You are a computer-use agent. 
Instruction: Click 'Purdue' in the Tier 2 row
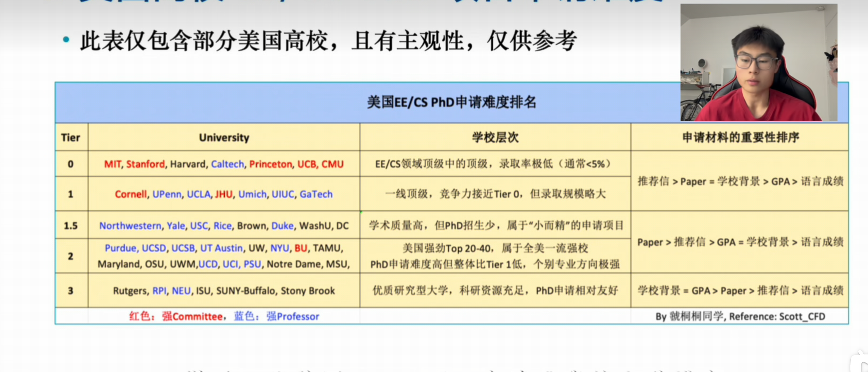[120, 248]
